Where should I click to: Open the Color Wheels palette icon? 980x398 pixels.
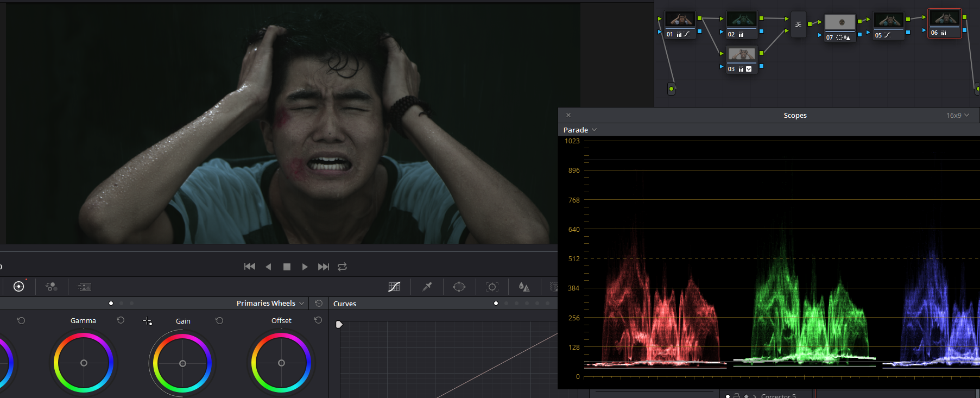coord(18,287)
